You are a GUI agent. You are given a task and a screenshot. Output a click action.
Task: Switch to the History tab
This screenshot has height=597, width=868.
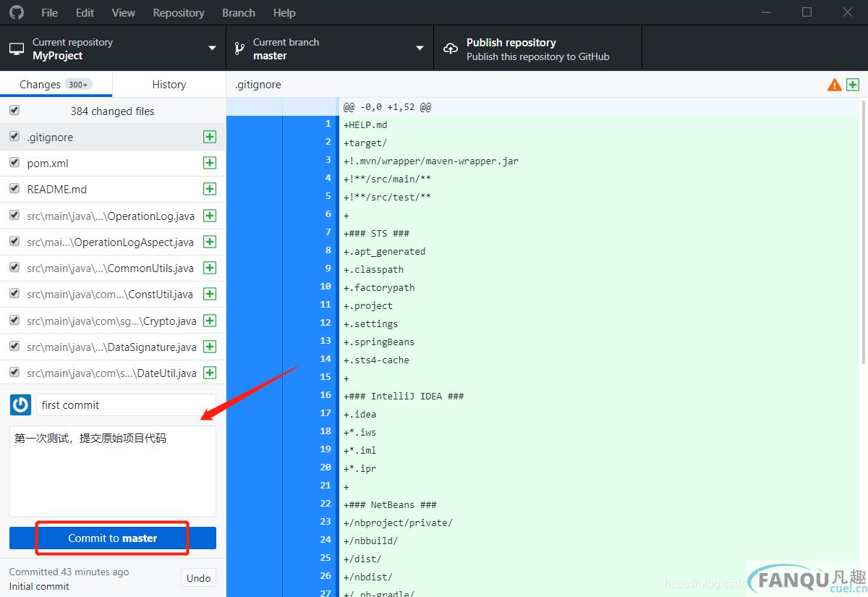(169, 84)
